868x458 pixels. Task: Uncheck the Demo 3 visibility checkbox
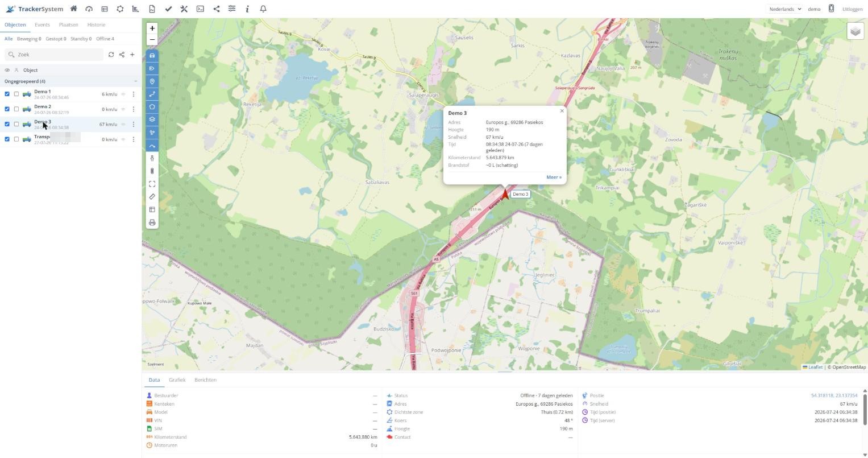7,124
